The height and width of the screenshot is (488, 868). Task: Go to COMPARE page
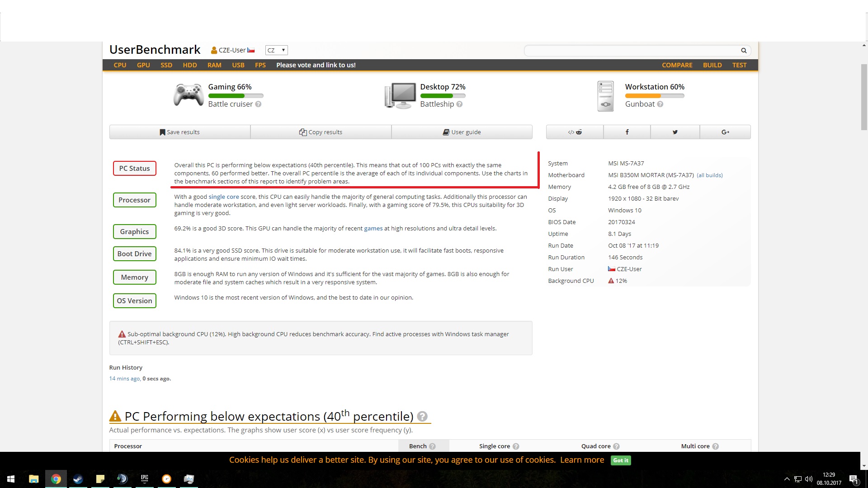[677, 65]
